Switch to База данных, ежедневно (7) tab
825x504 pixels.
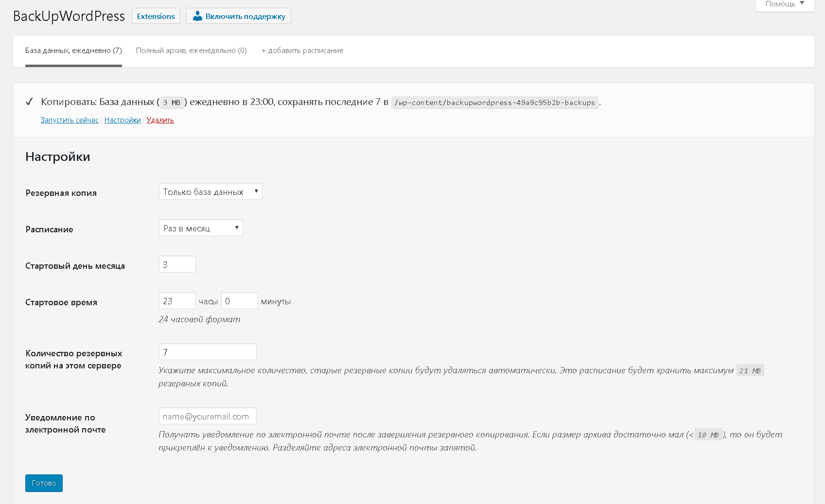(x=73, y=51)
